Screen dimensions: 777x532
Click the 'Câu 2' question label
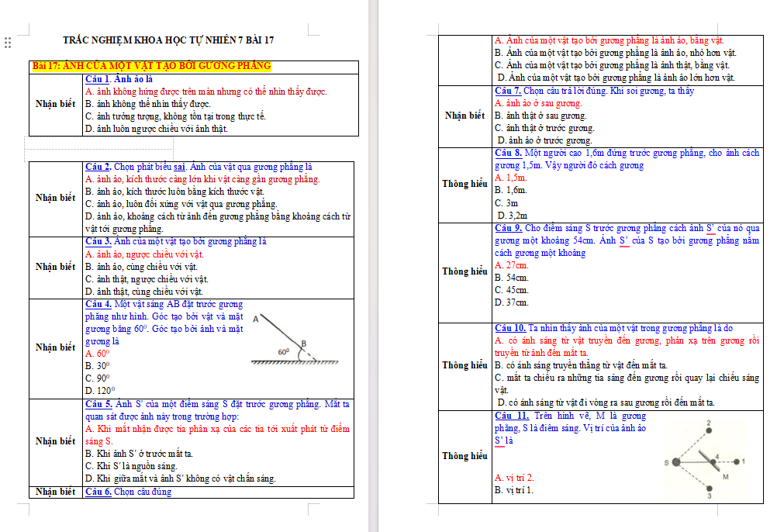pos(98,167)
